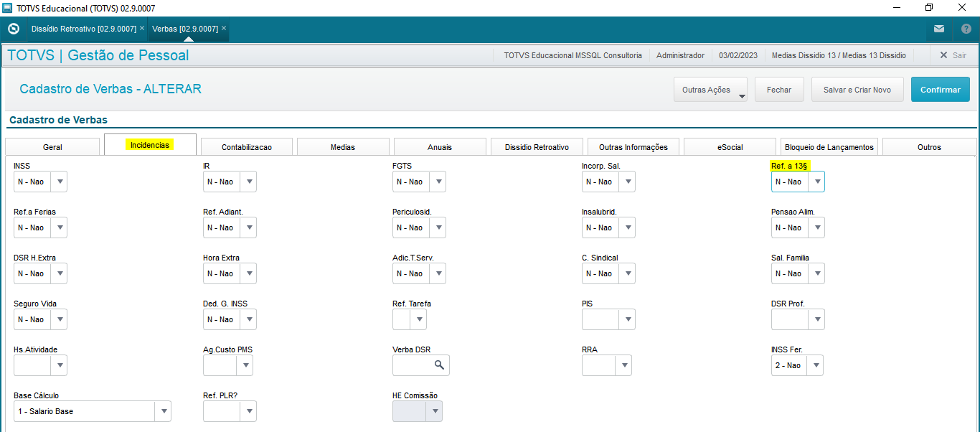Open the Contabilizacao tab
Viewport: 980px width, 432px height.
[246, 147]
